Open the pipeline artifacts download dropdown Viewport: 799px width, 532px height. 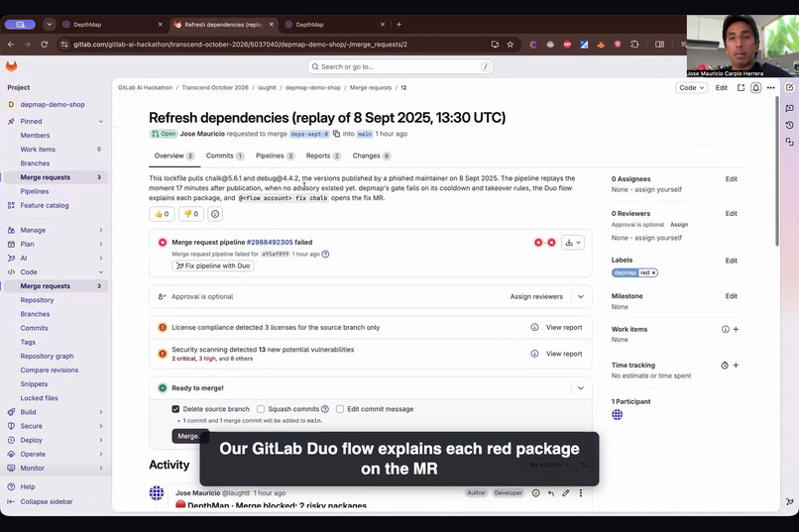(573, 243)
